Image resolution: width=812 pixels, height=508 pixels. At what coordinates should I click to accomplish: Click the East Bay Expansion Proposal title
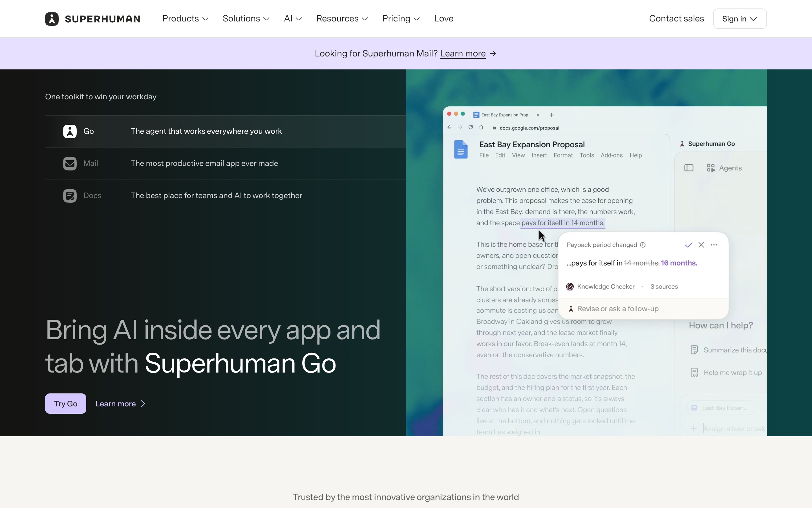(x=532, y=144)
